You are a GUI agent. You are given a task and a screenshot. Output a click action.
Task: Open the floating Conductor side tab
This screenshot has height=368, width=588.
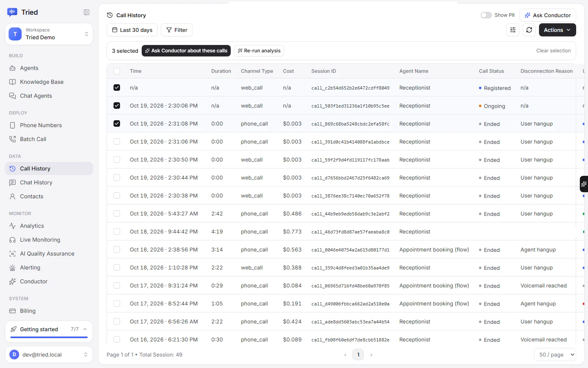coord(584,184)
